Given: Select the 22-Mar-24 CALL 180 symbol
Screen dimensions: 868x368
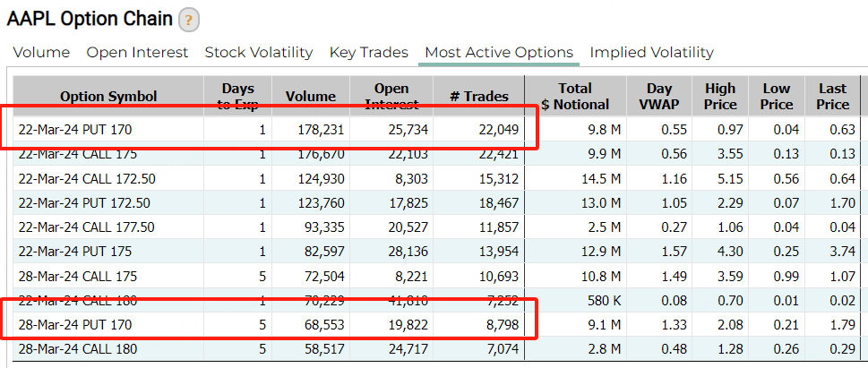Looking at the screenshot, I should 78,301.
